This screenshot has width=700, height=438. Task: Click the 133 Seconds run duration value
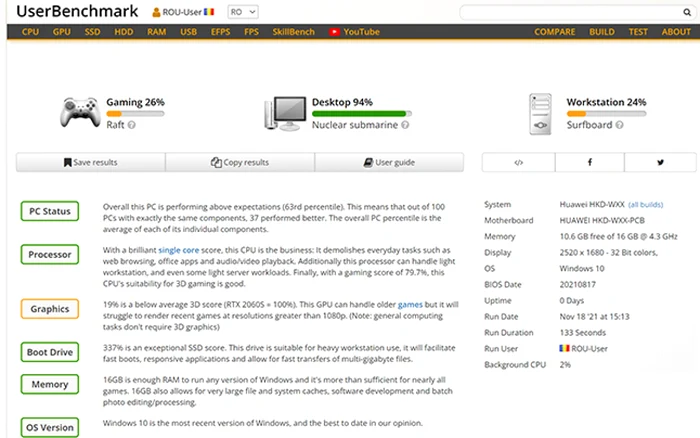point(583,333)
